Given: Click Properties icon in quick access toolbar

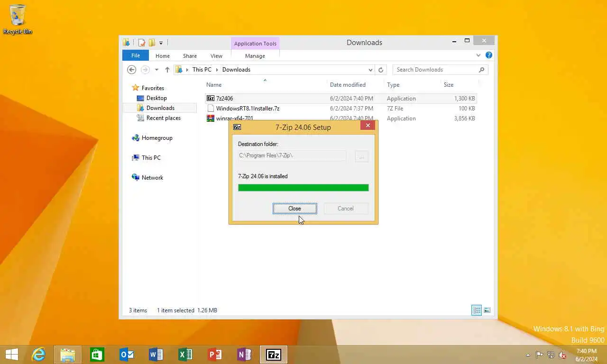Looking at the screenshot, I should tap(142, 43).
